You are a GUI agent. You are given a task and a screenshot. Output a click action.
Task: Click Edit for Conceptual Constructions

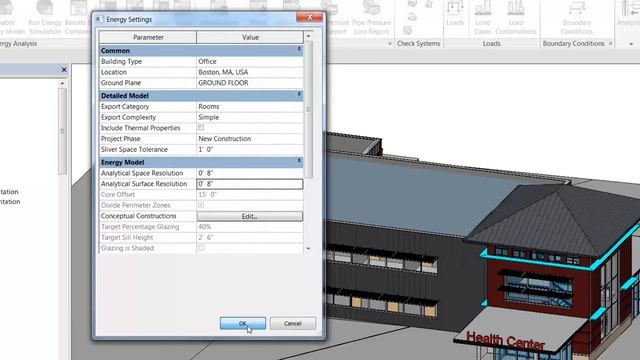(x=250, y=216)
